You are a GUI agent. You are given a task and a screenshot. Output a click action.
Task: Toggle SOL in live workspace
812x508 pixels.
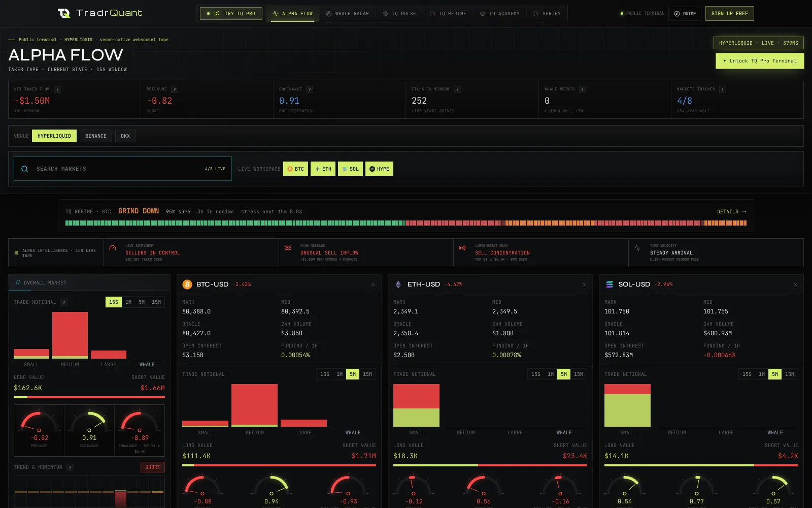coord(351,169)
